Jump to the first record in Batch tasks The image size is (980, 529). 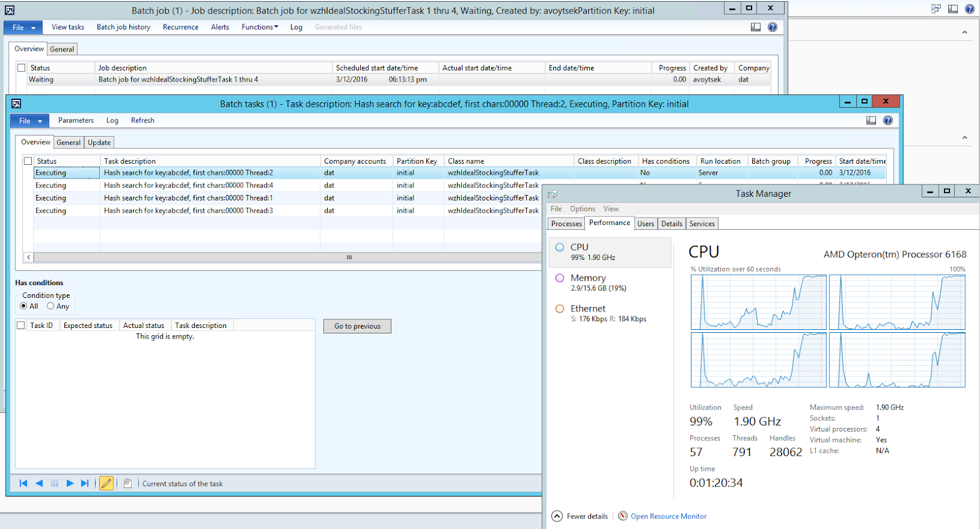(23, 483)
